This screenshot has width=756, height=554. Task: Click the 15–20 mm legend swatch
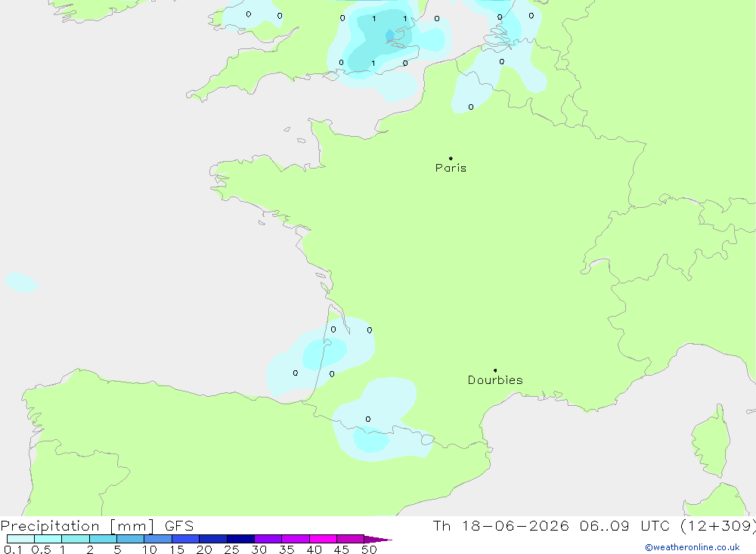coord(185,539)
